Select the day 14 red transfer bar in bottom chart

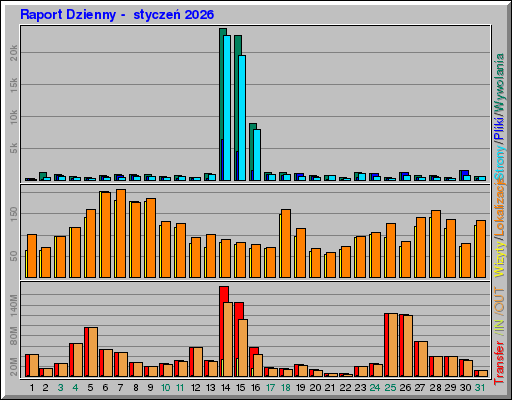point(224,332)
